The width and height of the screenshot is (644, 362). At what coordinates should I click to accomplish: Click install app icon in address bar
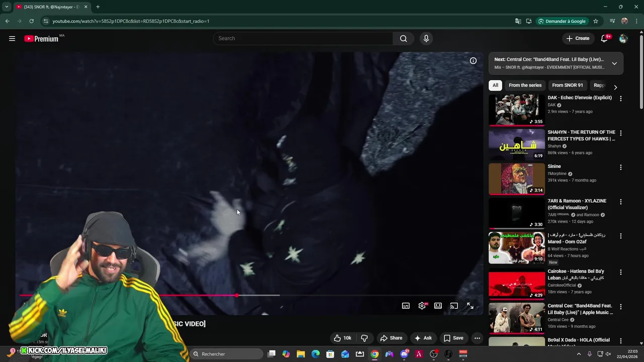click(x=529, y=21)
